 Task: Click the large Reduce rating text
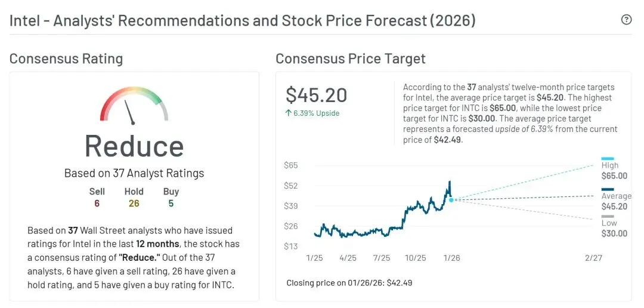134,146
